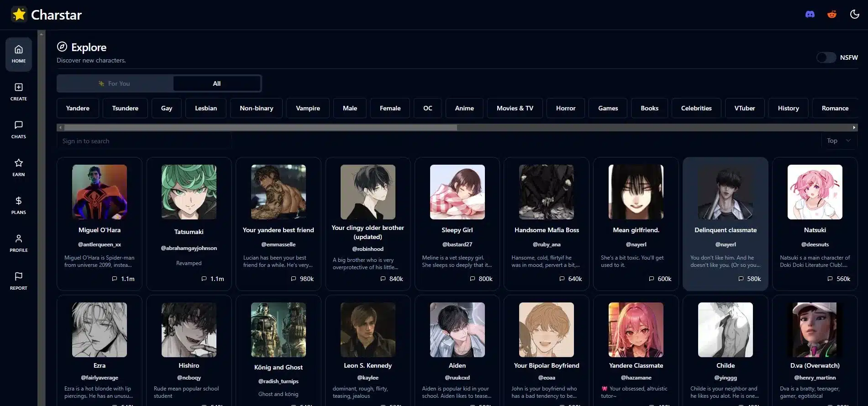The image size is (868, 406).
Task: Open Delinquent classmate thumbnail
Action: tap(726, 192)
